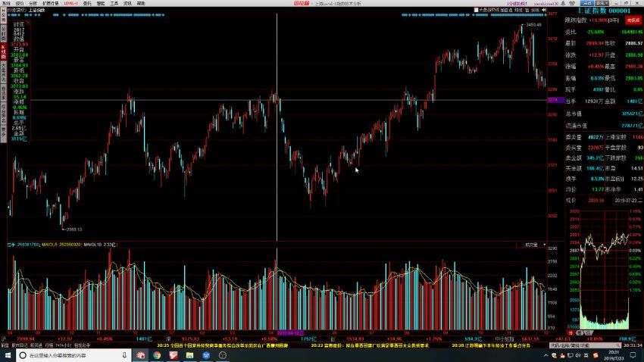Open the 工具 menu
Viewport: 644px width, 362px height.
coord(114,3)
